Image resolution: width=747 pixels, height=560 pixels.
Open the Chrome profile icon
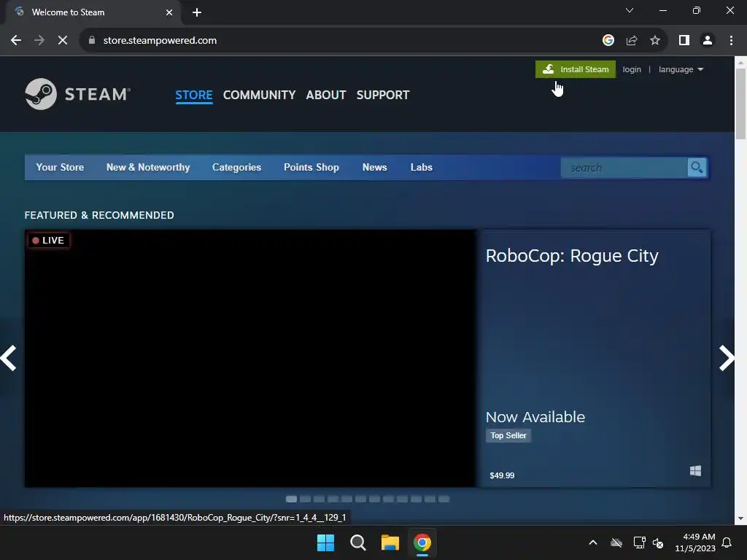tap(708, 41)
